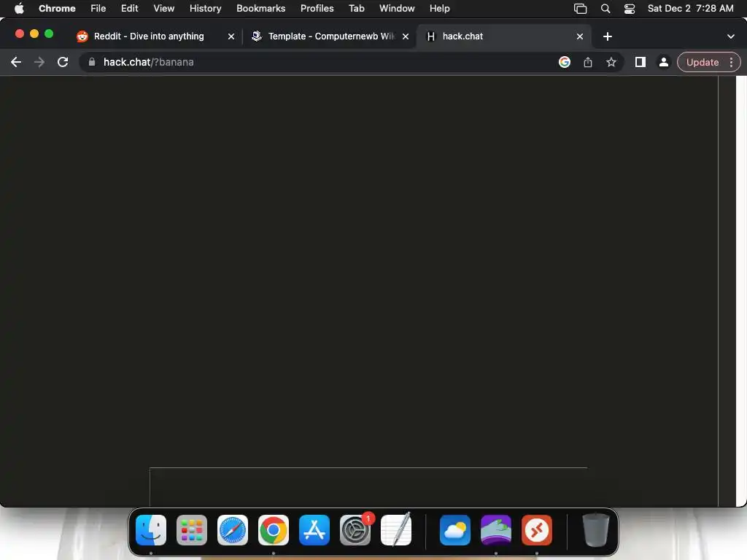Open the View menu

click(x=164, y=9)
